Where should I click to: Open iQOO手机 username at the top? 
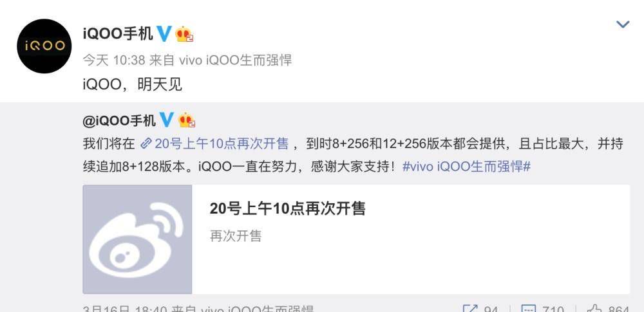(118, 33)
